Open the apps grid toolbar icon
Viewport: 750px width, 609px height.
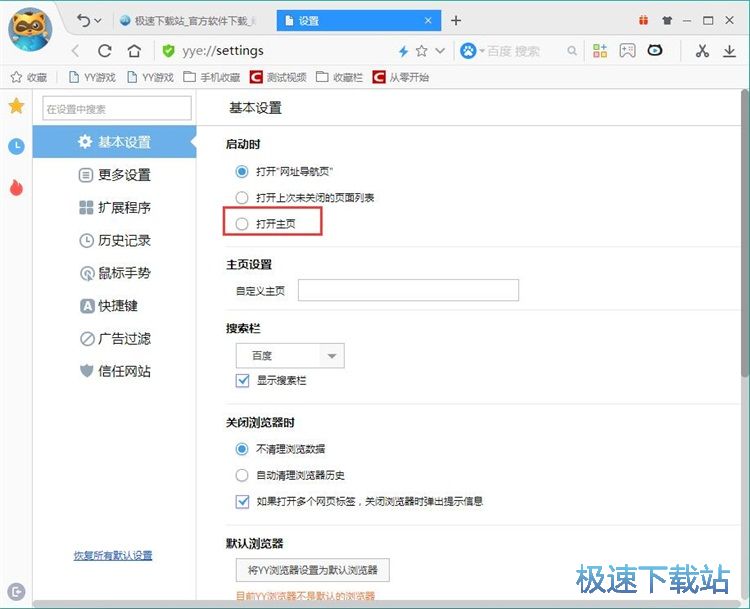tap(600, 51)
